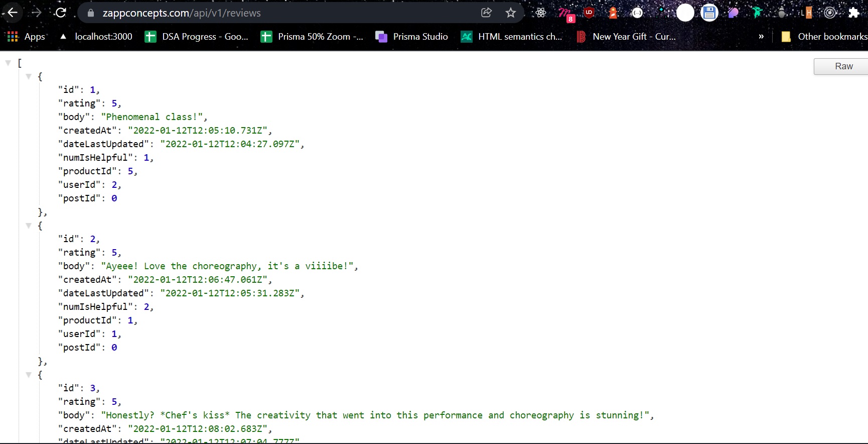Collapse the root JSON array
868x444 pixels.
click(x=8, y=63)
